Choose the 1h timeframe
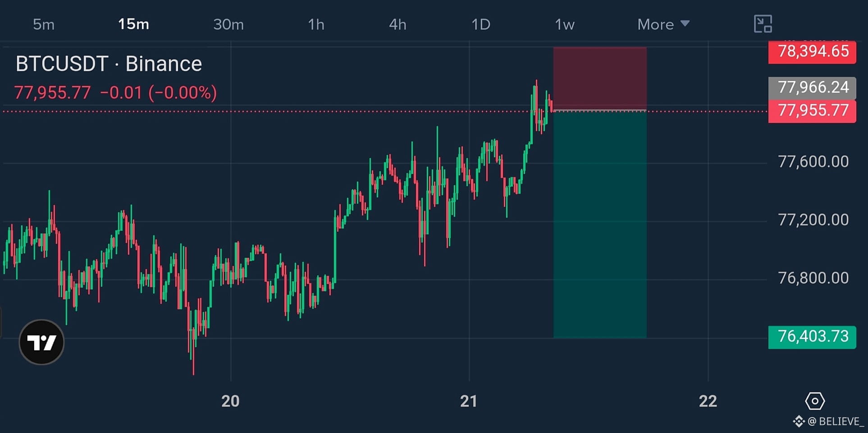The image size is (868, 433). click(316, 24)
